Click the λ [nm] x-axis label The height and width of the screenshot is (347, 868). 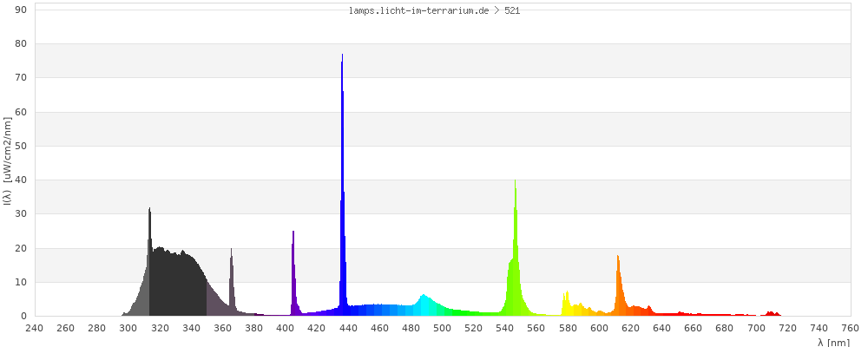[833, 342]
